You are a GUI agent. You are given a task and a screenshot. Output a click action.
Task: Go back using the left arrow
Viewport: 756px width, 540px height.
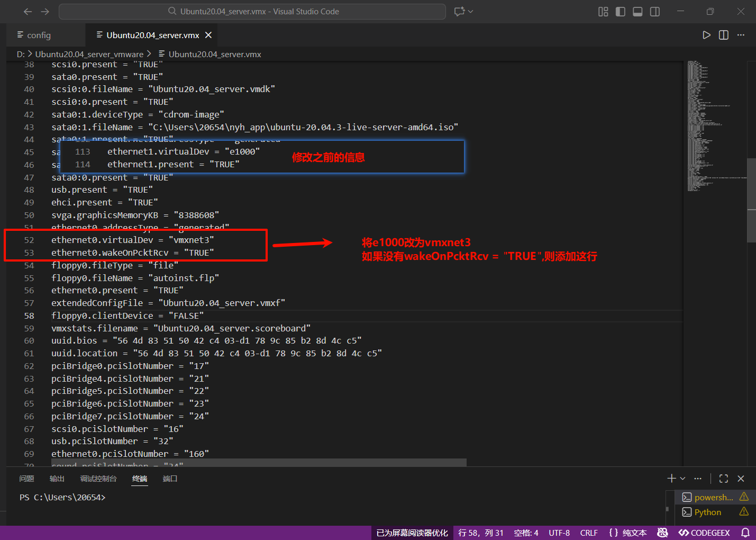tap(28, 11)
